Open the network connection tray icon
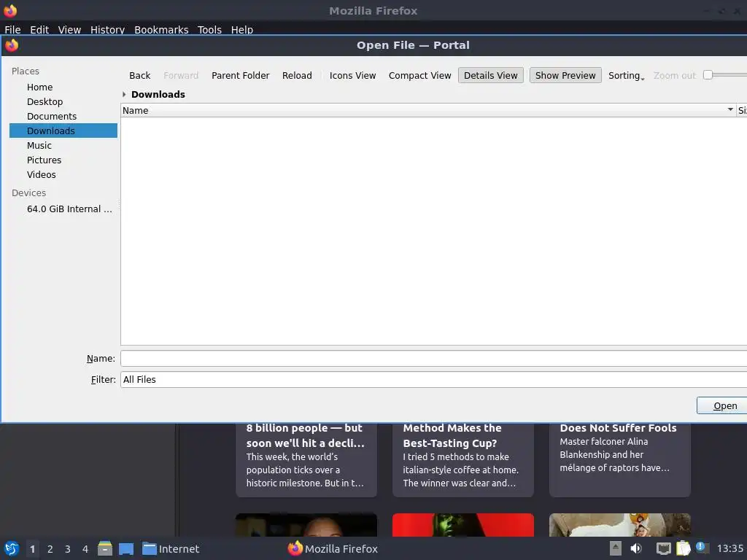Image resolution: width=747 pixels, height=560 pixels. [664, 548]
